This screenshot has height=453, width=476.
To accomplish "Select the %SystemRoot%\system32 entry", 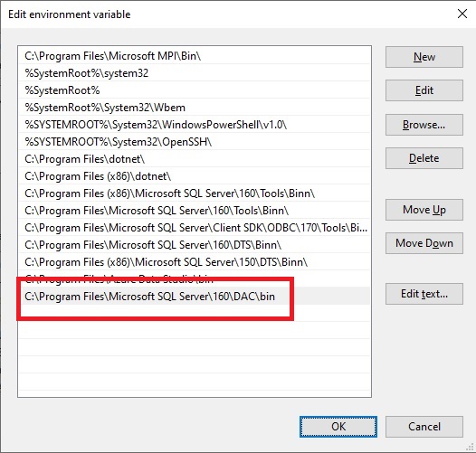I will [x=195, y=73].
